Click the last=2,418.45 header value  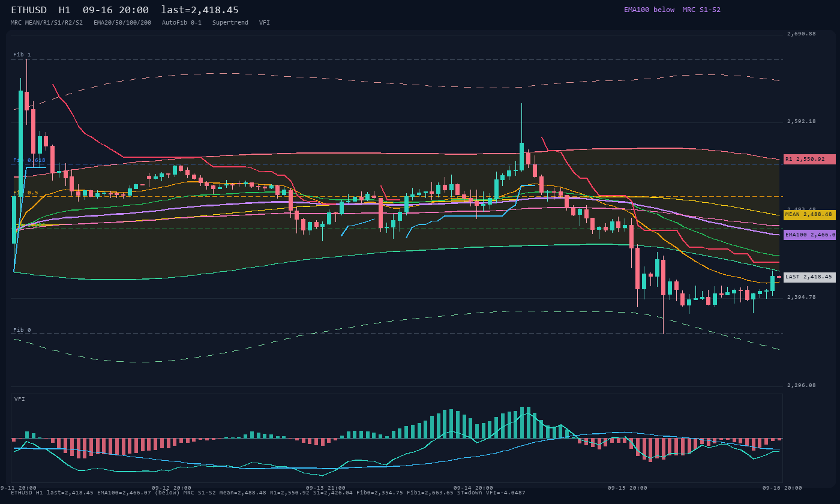pos(200,10)
